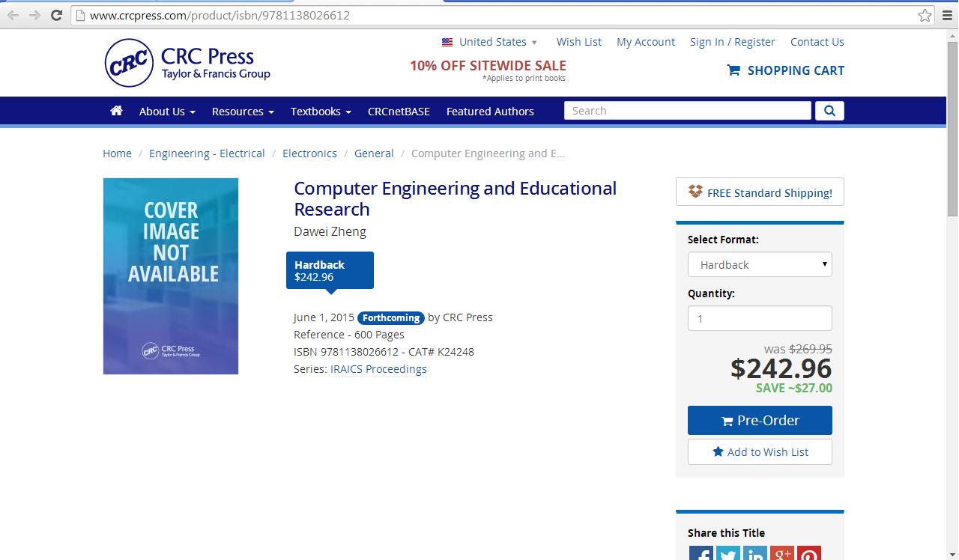Open the Resources menu

pos(243,112)
